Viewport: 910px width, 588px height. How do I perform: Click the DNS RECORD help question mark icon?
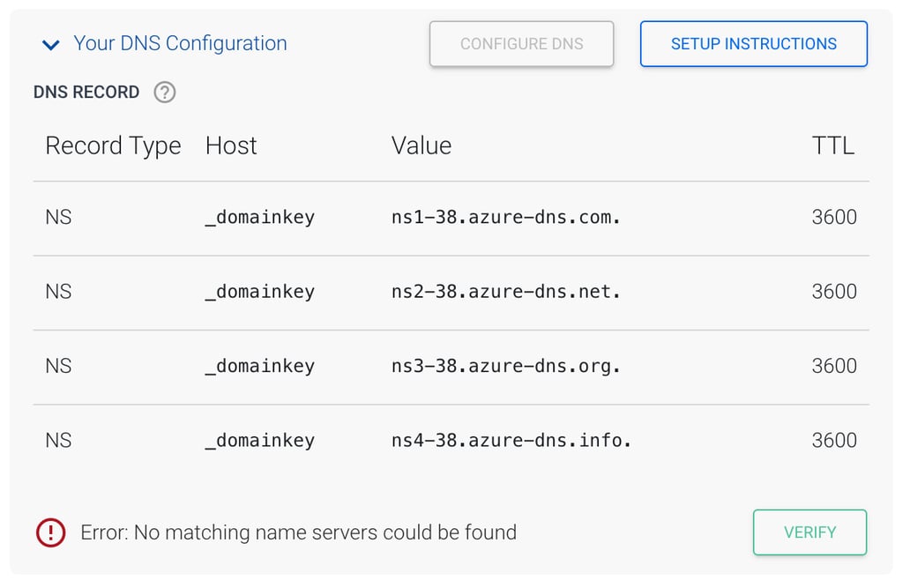click(x=164, y=92)
